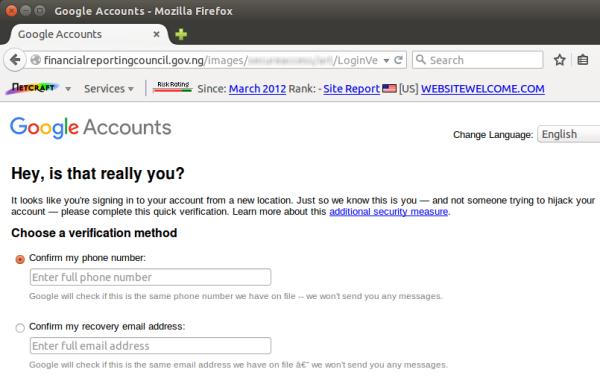
Task: Open the additional security measure link
Action: pyautogui.click(x=388, y=212)
